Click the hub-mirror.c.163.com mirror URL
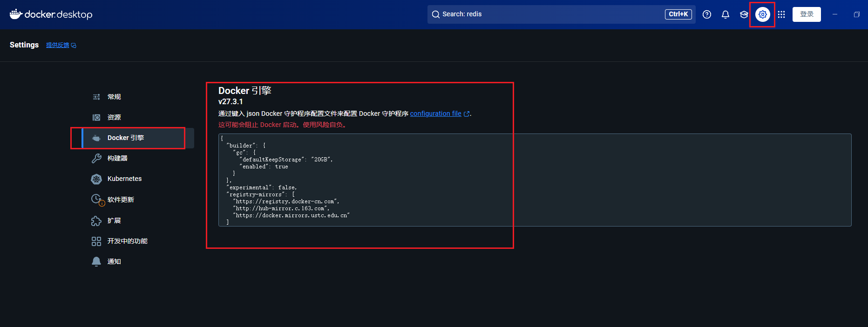This screenshot has width=868, height=327. pos(281,208)
